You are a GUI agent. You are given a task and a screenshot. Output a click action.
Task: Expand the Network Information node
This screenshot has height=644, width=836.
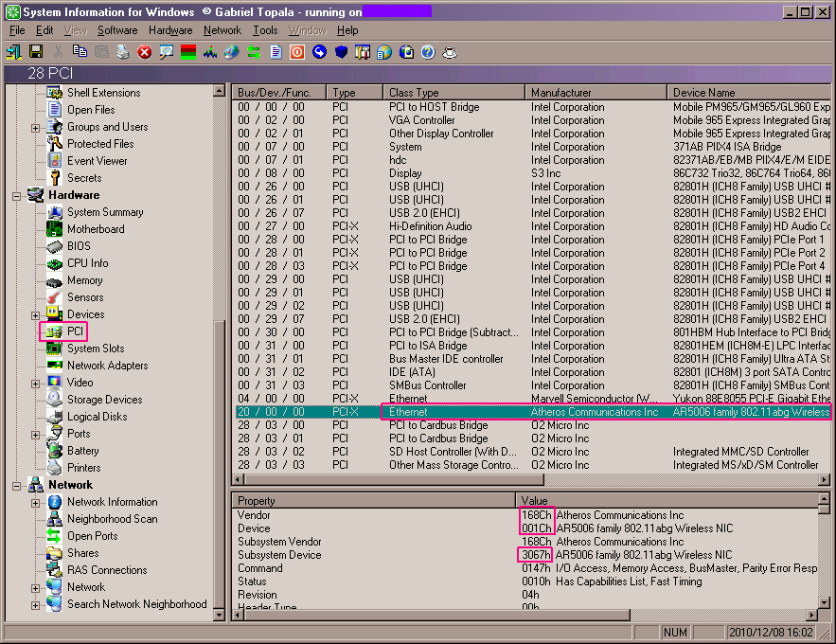[x=36, y=503]
